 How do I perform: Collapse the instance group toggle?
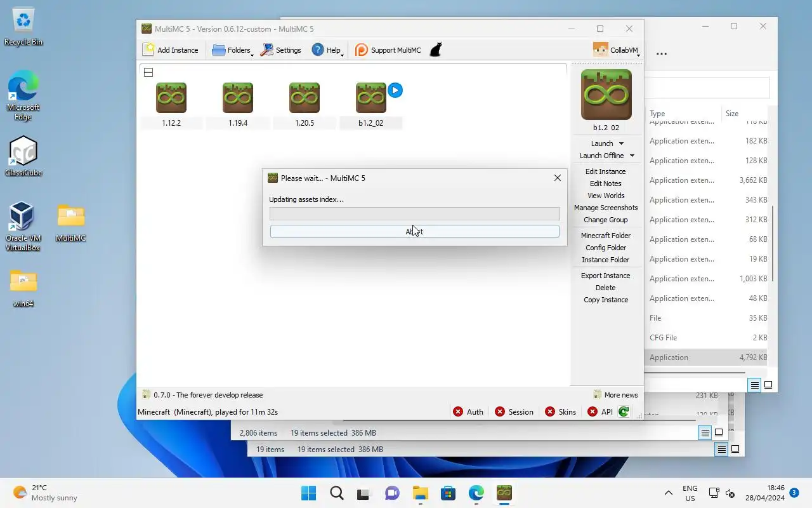click(x=148, y=72)
